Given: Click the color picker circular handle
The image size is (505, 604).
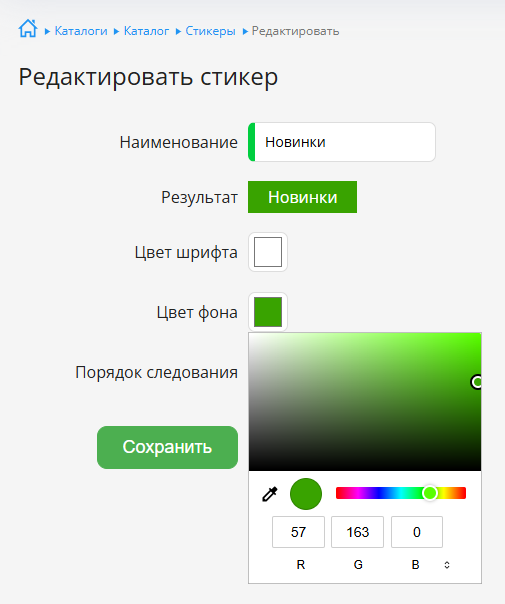Looking at the screenshot, I should click(x=476, y=382).
